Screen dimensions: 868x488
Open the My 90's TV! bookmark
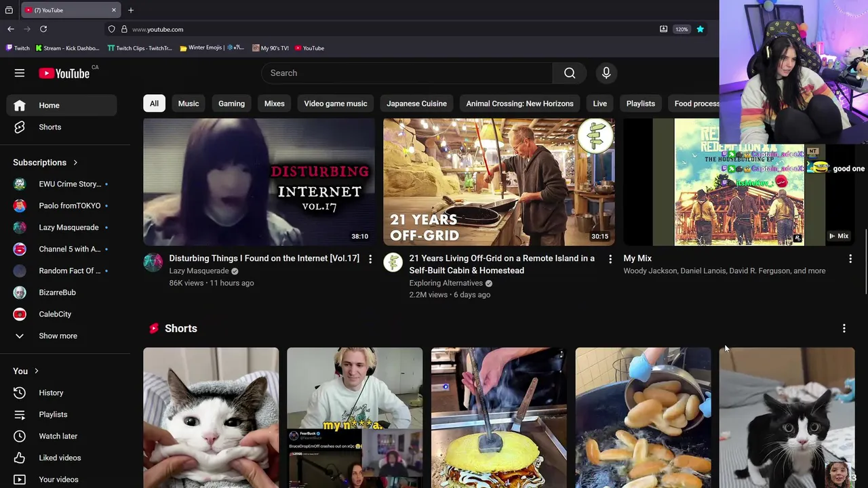(x=270, y=48)
